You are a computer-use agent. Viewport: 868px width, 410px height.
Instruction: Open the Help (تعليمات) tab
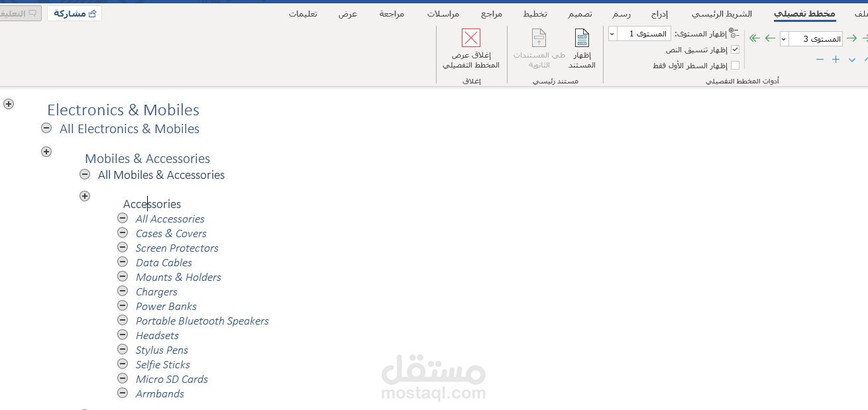click(x=303, y=13)
